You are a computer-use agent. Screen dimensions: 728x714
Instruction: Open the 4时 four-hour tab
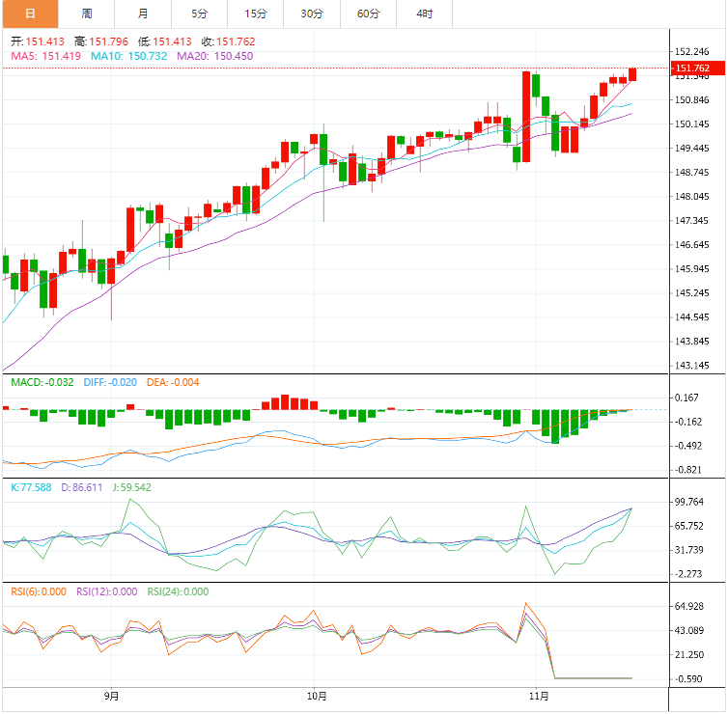tap(425, 14)
